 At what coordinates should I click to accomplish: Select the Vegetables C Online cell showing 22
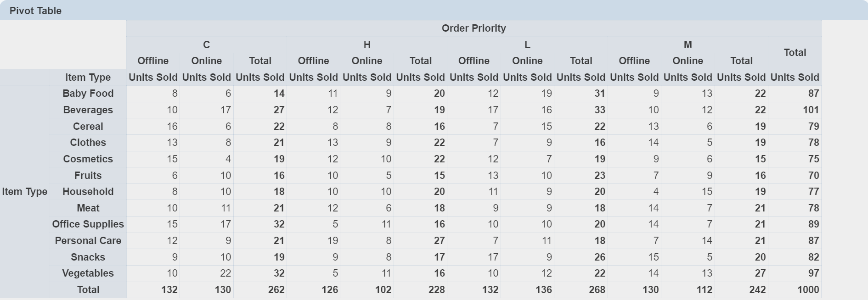click(225, 273)
